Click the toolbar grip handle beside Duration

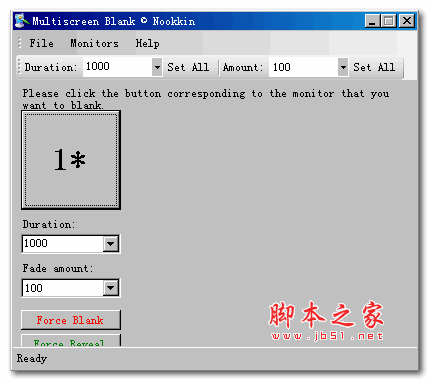[x=20, y=67]
